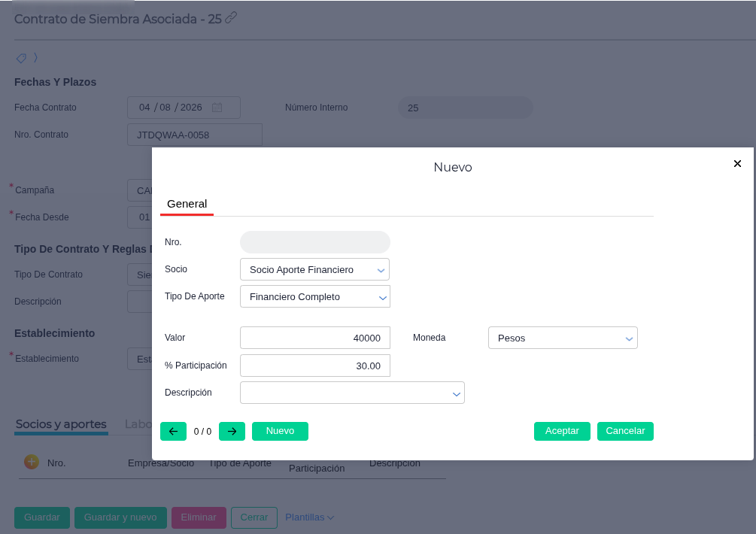Click the tag icon below the title
Image resolution: width=756 pixels, height=534 pixels.
[21, 59]
